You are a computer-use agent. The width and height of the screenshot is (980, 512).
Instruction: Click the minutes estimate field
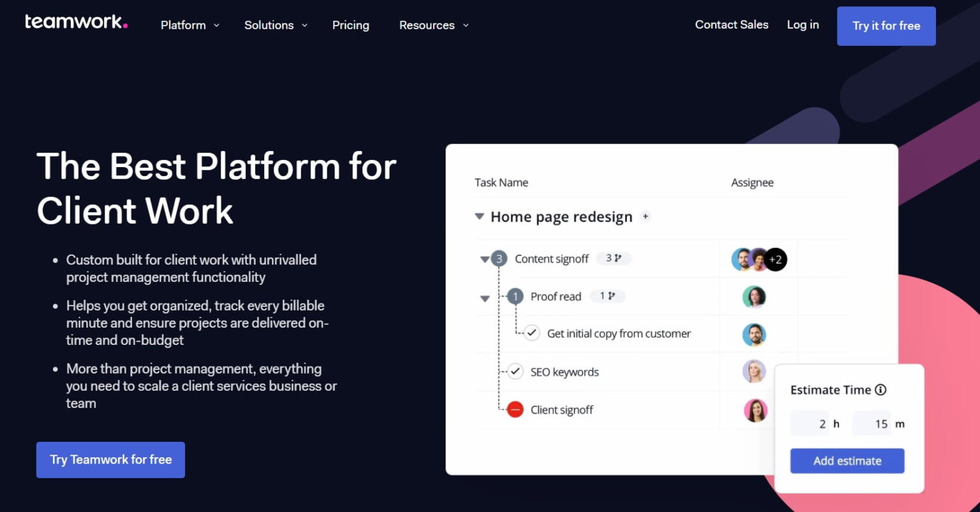point(872,424)
